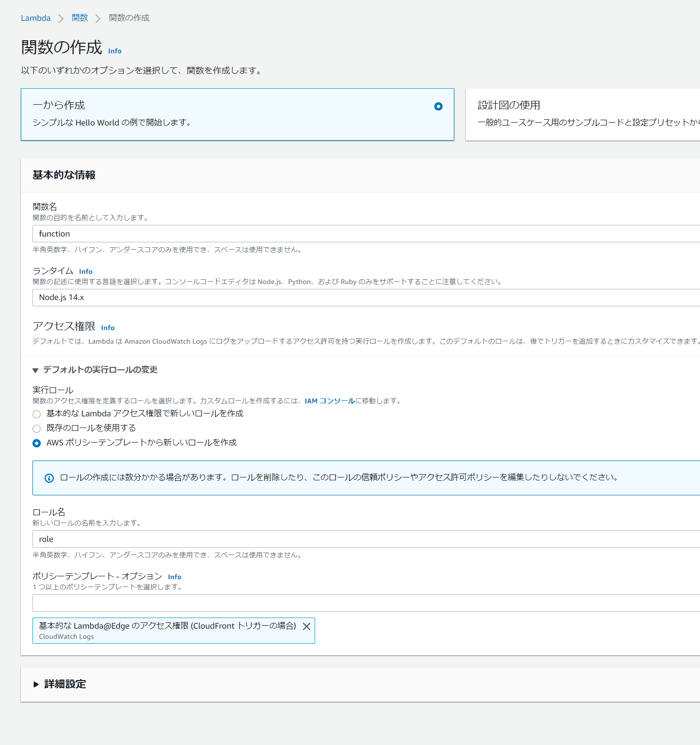Open Info link beside ポリシーテンプレート label

pyautogui.click(x=175, y=577)
